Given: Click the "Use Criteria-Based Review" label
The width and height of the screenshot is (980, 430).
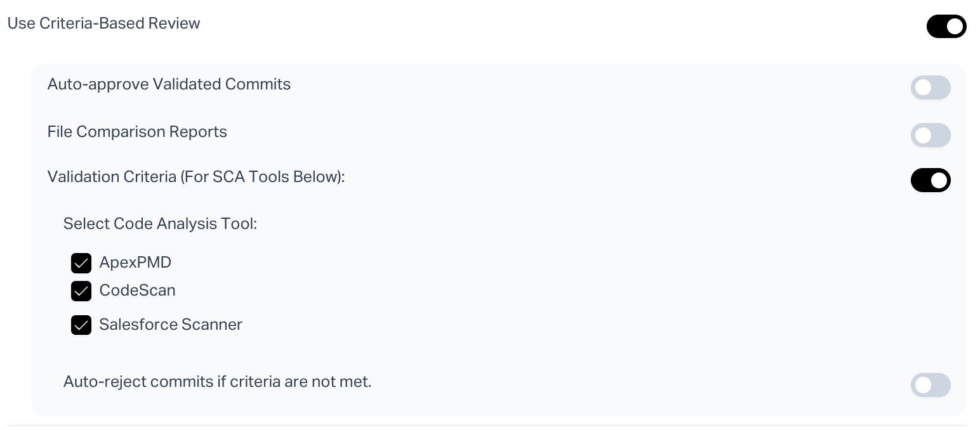Looking at the screenshot, I should [x=103, y=23].
